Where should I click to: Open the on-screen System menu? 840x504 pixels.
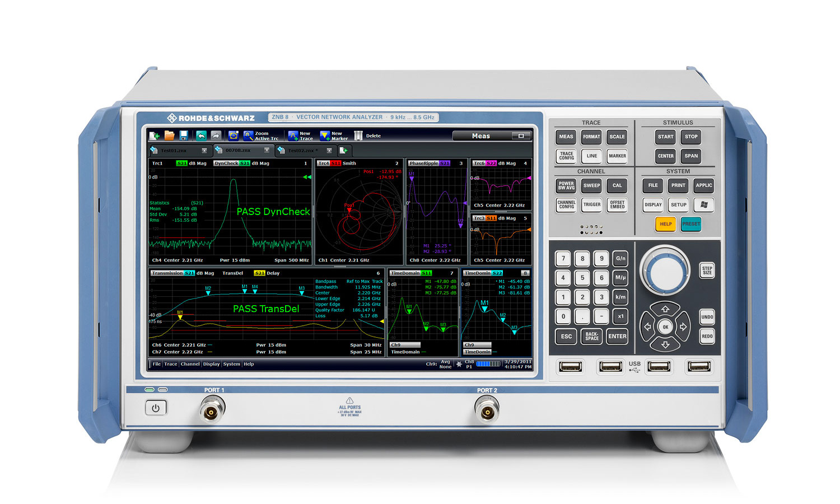[x=232, y=364]
